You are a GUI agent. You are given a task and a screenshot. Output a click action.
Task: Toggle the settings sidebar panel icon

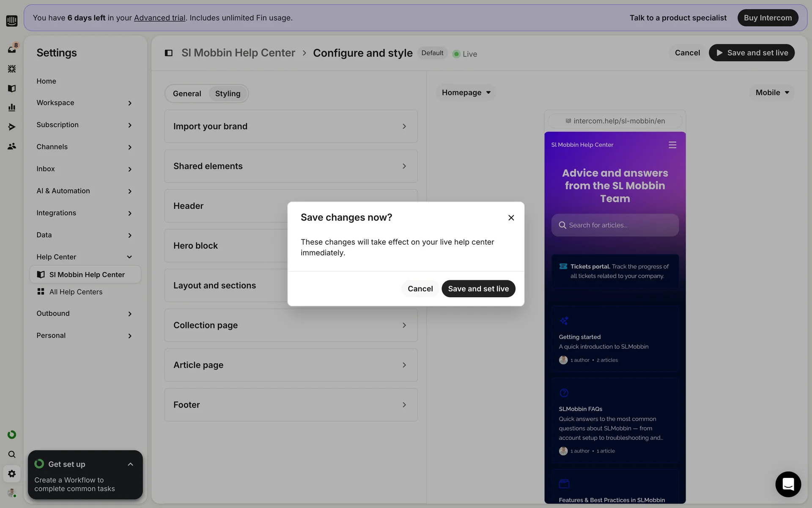(168, 53)
